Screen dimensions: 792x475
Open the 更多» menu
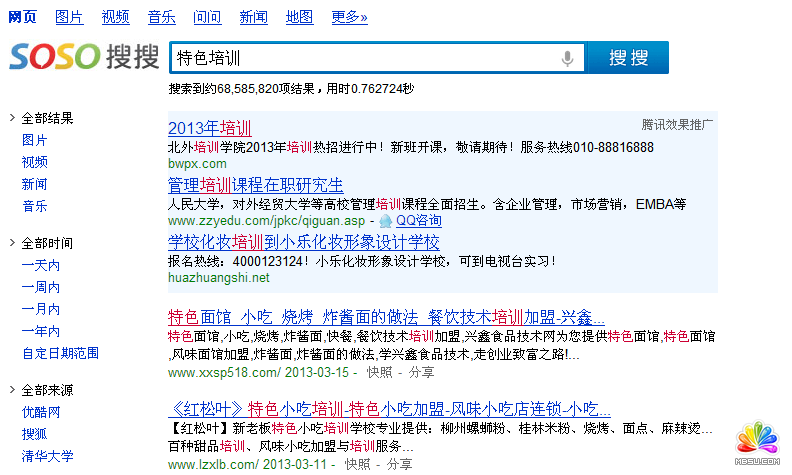pos(349,17)
